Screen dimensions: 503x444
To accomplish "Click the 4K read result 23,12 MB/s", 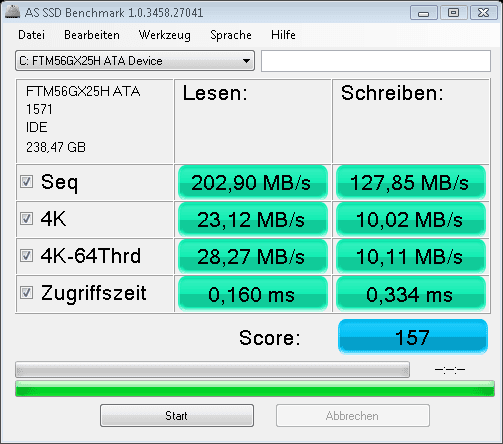I will coord(253,219).
